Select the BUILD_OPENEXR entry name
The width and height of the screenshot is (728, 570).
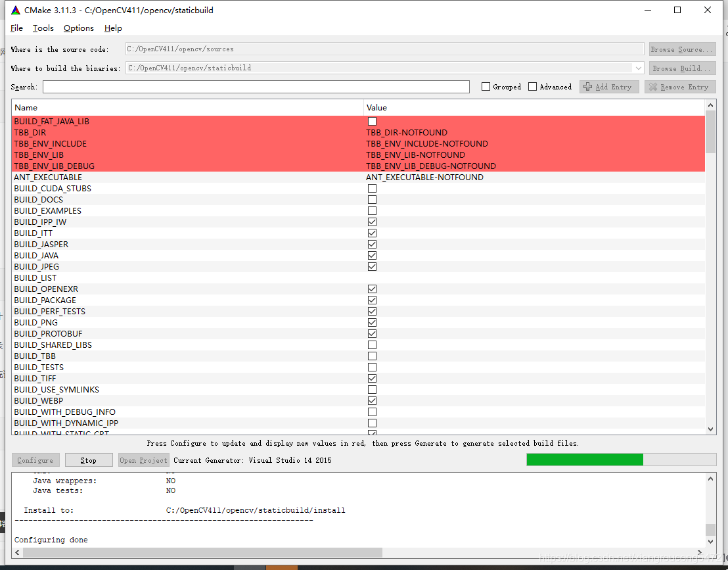[46, 289]
